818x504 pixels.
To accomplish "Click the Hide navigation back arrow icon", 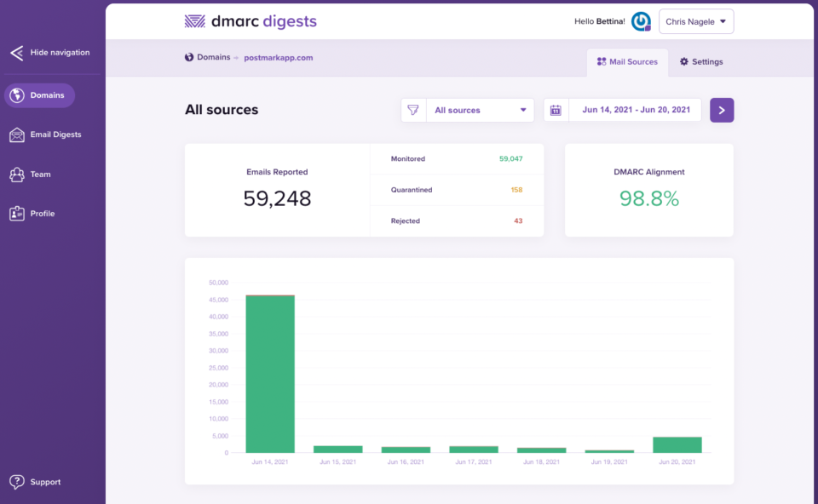I will (15, 52).
